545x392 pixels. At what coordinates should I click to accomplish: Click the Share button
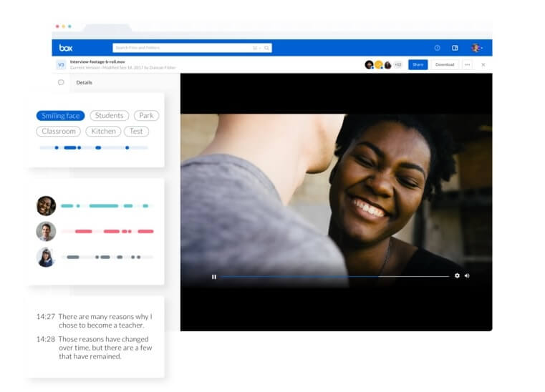point(418,64)
